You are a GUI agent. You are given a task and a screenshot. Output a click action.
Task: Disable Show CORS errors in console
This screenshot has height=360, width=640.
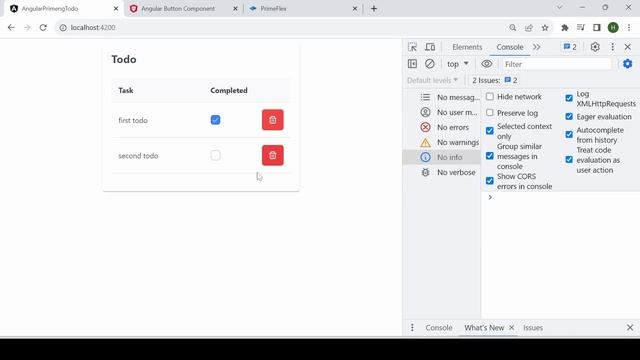click(490, 181)
